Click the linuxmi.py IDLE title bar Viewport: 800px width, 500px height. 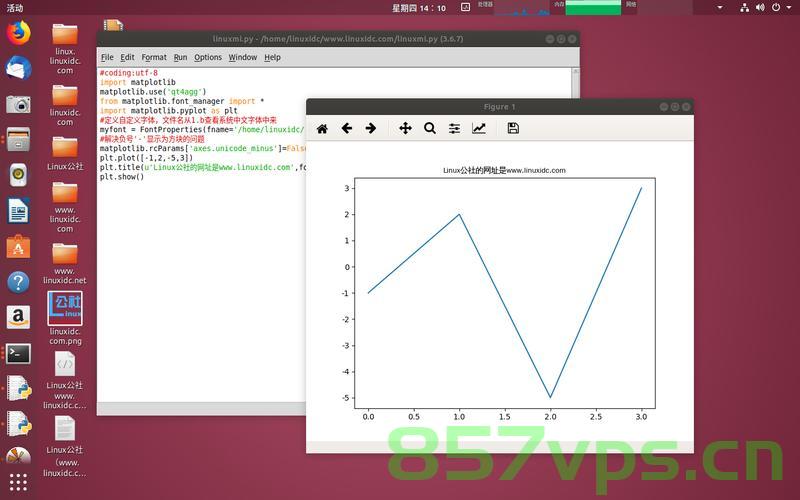(x=338, y=39)
